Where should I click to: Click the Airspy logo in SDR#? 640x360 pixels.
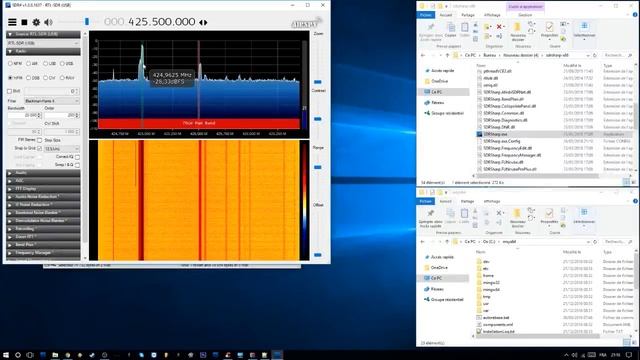click(307, 23)
